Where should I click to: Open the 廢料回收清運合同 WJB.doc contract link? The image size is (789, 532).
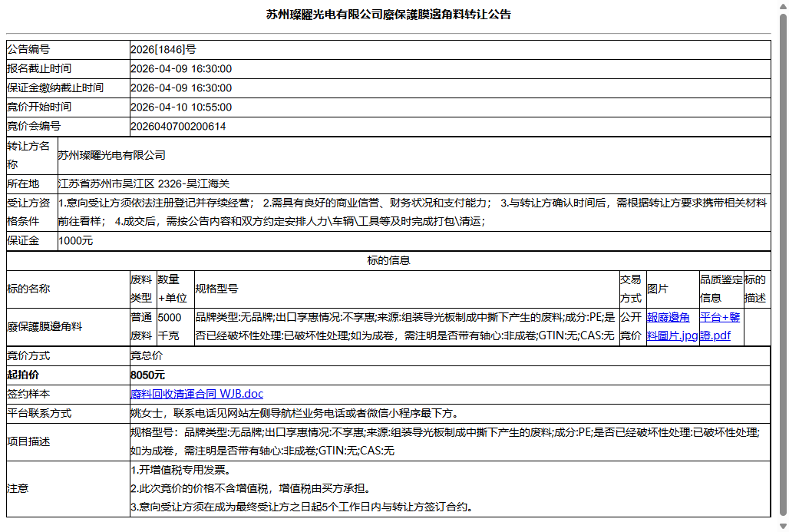coord(196,394)
